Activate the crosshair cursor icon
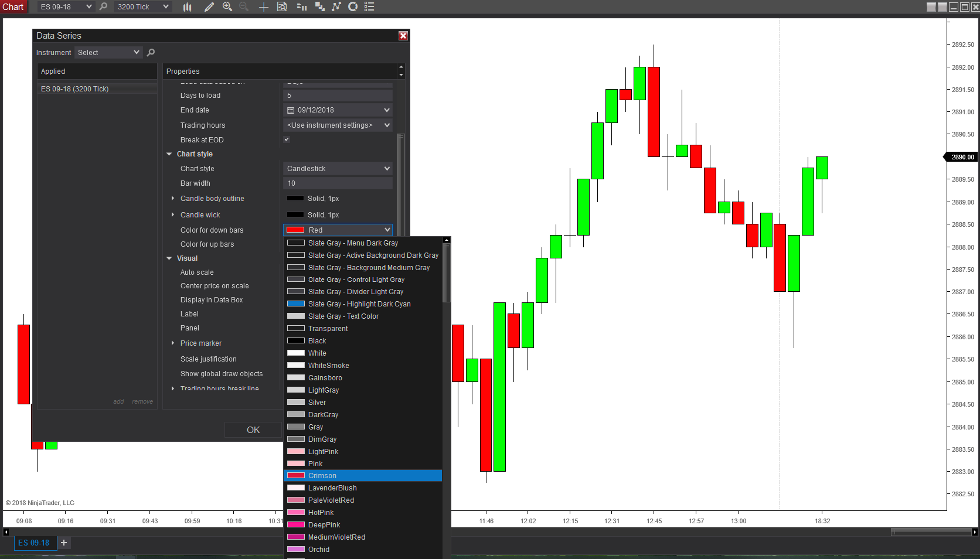Viewport: 980px width, 559px height. [264, 7]
